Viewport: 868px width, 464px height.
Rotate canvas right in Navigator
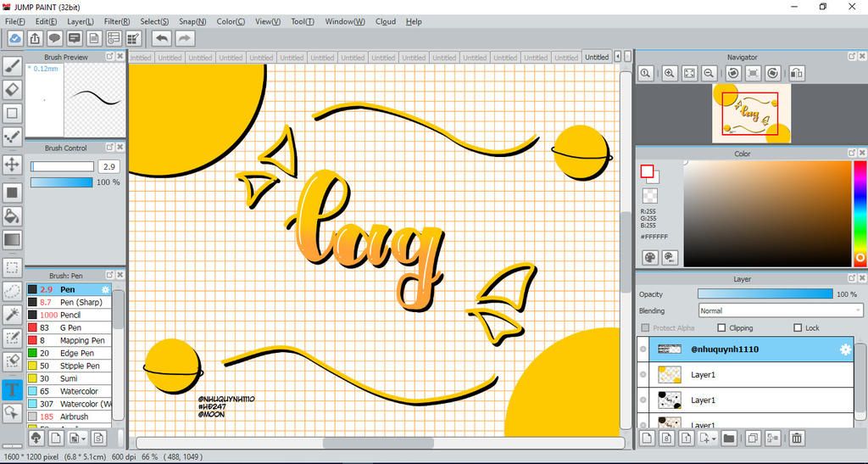coord(773,73)
